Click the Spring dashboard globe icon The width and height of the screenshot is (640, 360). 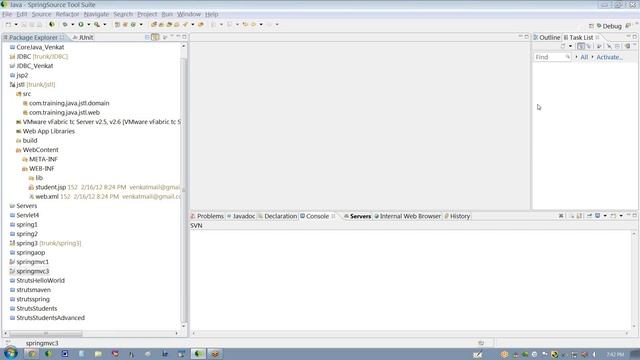point(51,24)
